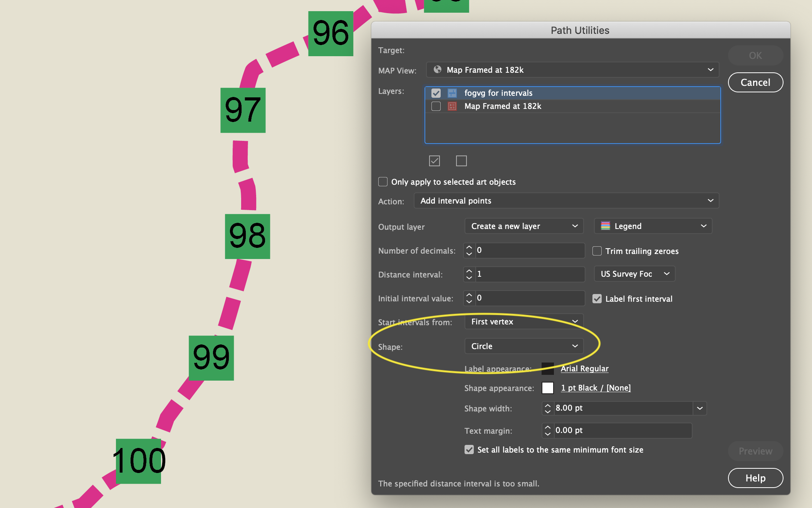812x508 pixels.
Task: Click the green 100 interval marker
Action: click(139, 461)
